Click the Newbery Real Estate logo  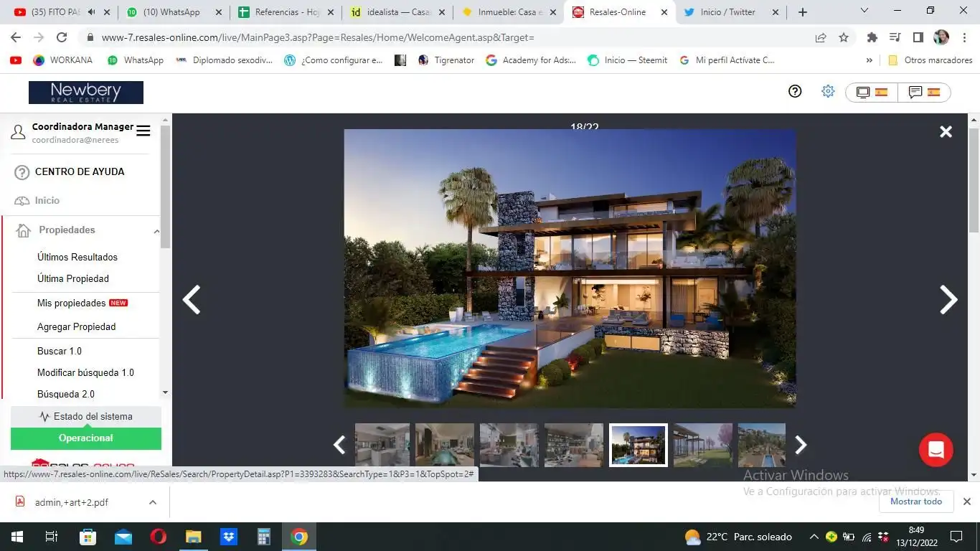point(86,93)
